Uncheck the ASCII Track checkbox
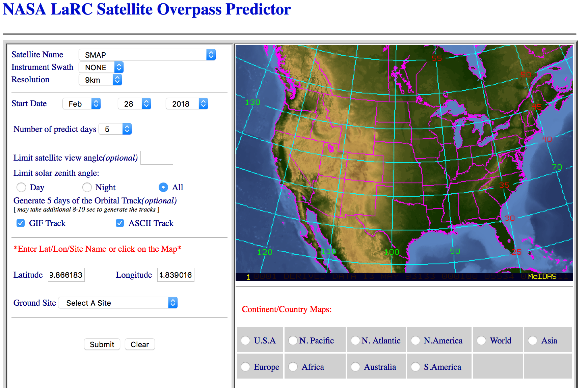The height and width of the screenshot is (388, 588). click(120, 223)
